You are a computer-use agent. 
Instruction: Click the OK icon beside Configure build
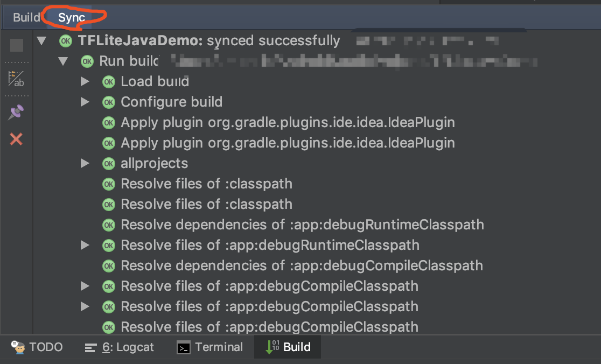tap(108, 102)
